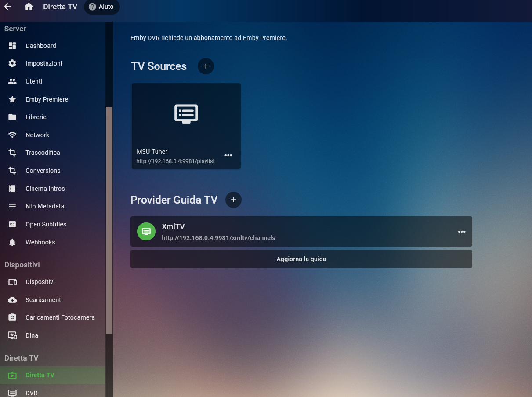Click the Utenti people icon
Image resolution: width=532 pixels, height=397 pixels.
click(12, 81)
